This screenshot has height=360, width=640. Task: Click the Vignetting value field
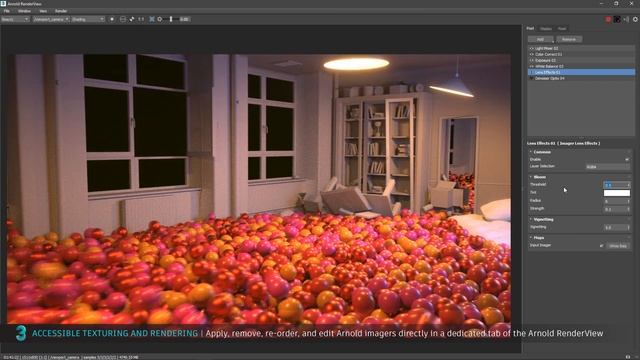[616, 227]
